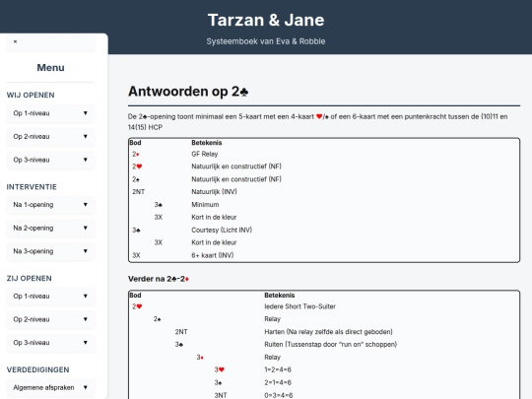Expand 'Op 1-niveau' under Wij Openen

pos(50,113)
